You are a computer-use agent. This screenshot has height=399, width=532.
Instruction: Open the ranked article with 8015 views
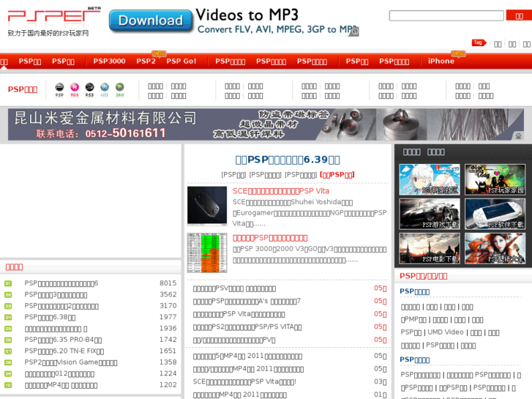(61, 283)
